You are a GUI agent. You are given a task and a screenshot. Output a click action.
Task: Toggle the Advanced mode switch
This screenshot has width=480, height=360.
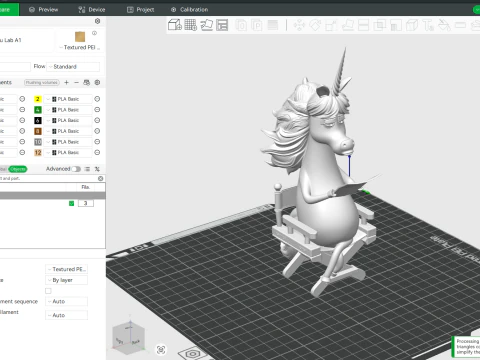point(76,169)
